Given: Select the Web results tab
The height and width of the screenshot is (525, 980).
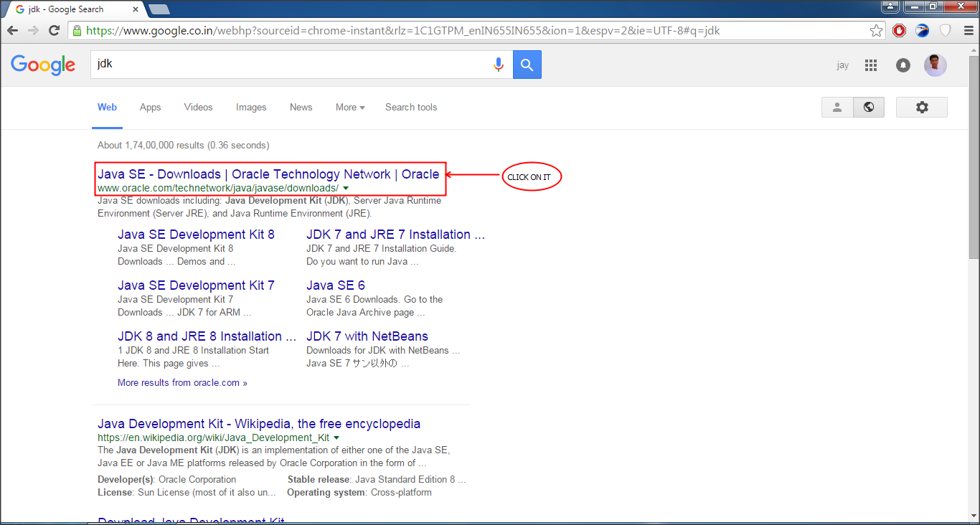Looking at the screenshot, I should [x=107, y=107].
